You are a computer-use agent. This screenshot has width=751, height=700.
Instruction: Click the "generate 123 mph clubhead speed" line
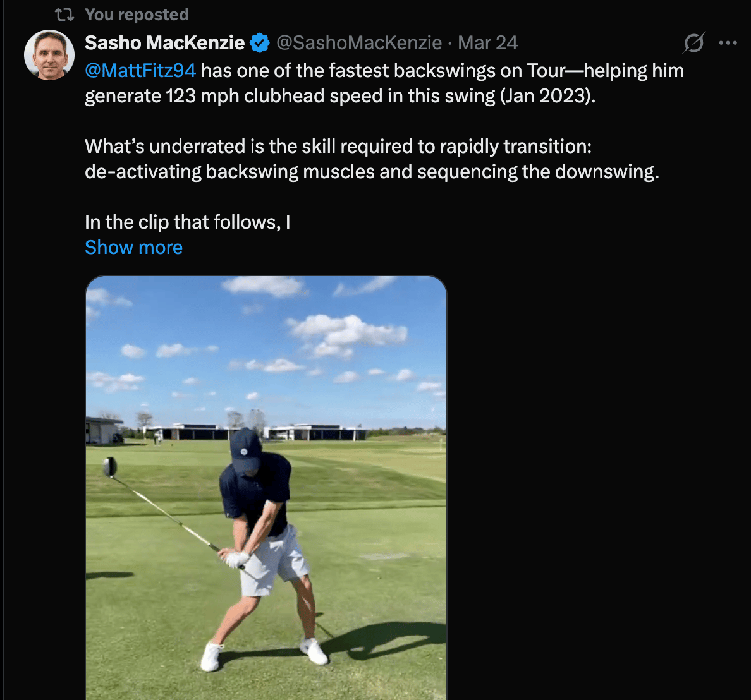coord(340,96)
